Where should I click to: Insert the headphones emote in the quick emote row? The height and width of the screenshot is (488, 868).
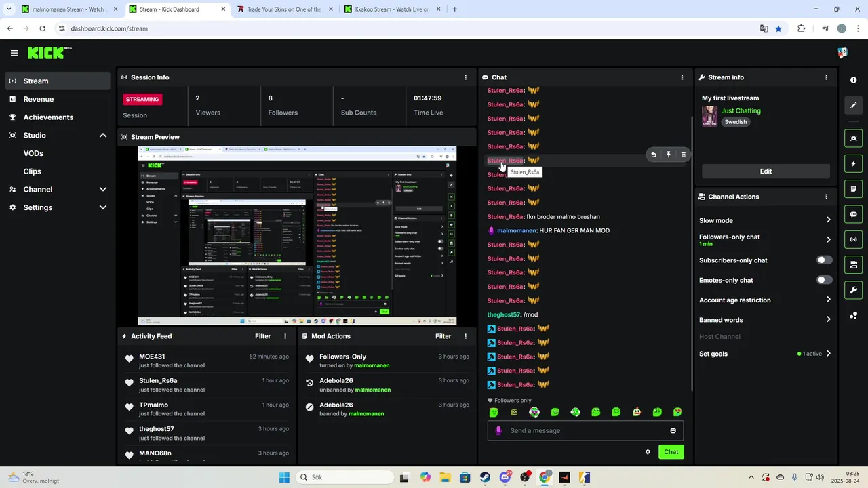[575, 412]
